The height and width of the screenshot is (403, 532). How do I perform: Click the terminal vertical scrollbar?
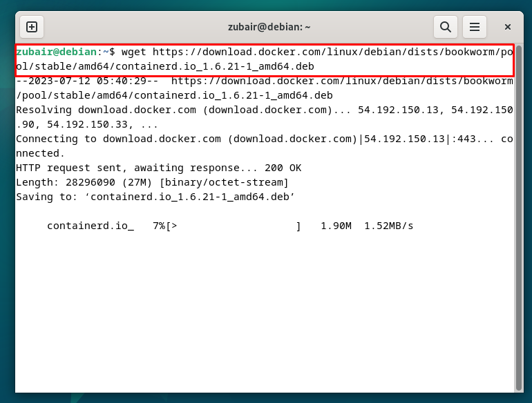click(518, 218)
